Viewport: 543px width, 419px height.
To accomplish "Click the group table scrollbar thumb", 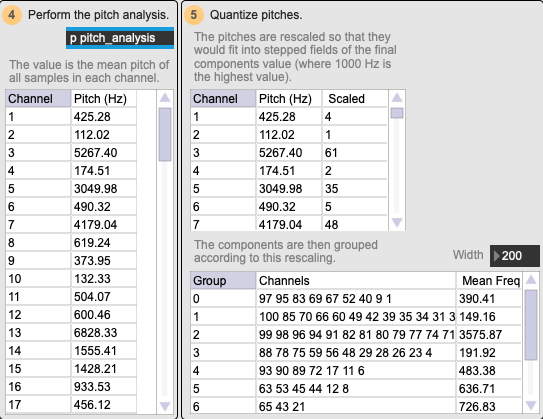I will coord(531,325).
